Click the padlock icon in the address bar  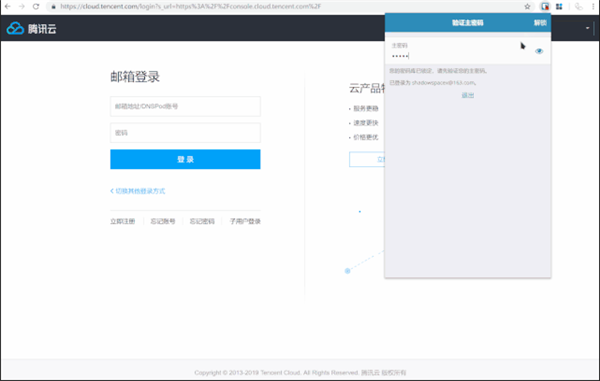(54, 7)
